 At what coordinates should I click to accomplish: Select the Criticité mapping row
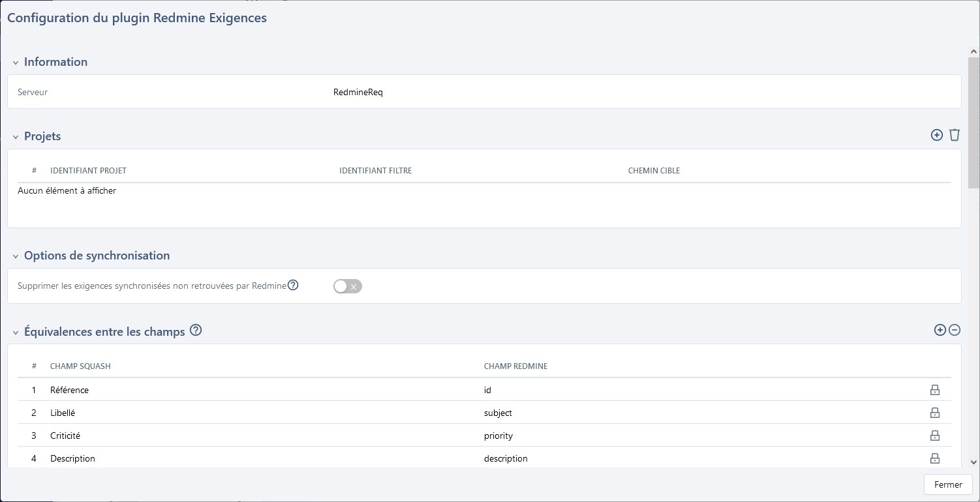[261, 435]
